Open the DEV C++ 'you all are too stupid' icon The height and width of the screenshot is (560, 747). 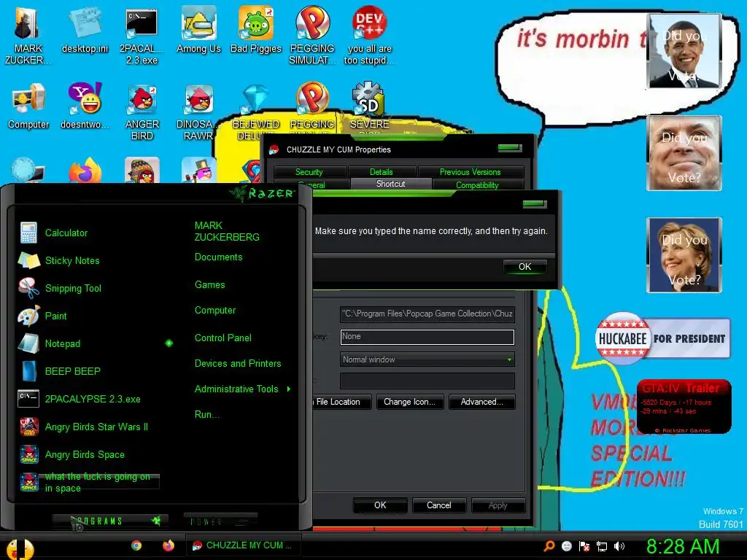pyautogui.click(x=369, y=36)
